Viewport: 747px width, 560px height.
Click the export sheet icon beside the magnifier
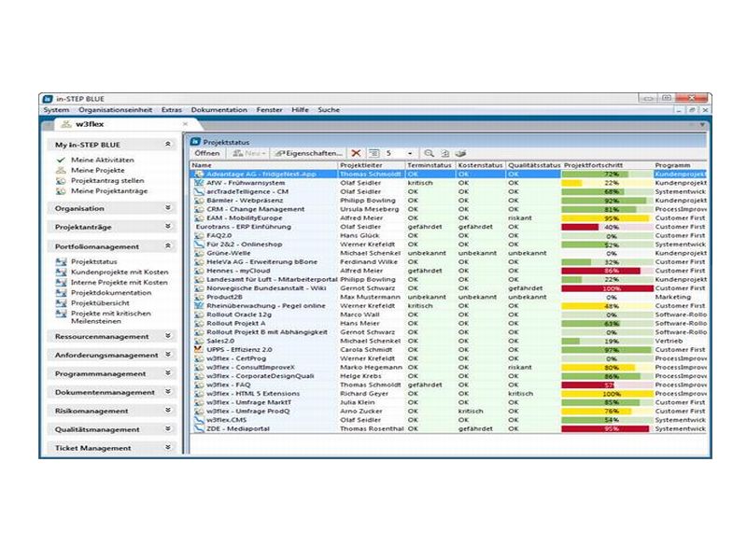click(x=444, y=153)
